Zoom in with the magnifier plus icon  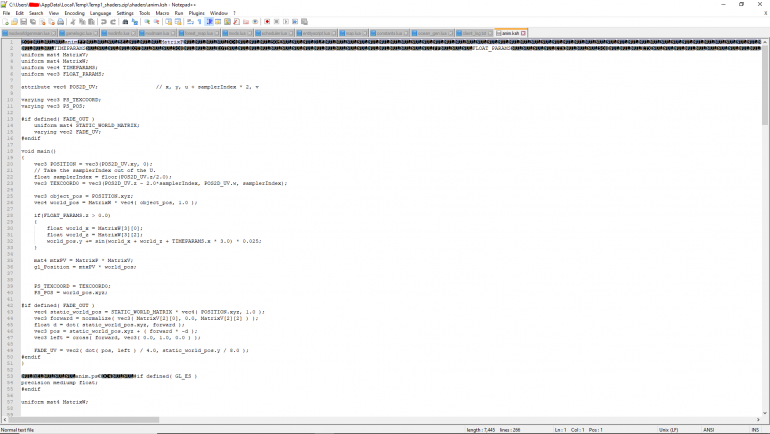147,22
